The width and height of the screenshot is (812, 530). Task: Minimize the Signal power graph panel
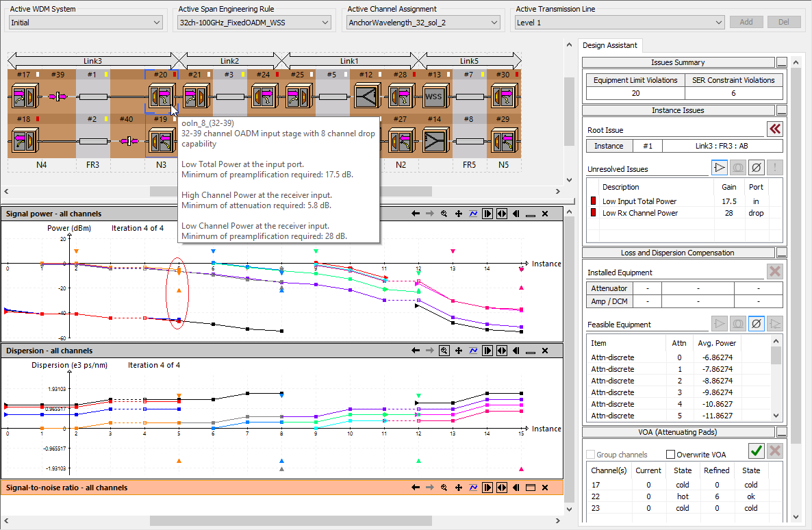pyautogui.click(x=531, y=214)
